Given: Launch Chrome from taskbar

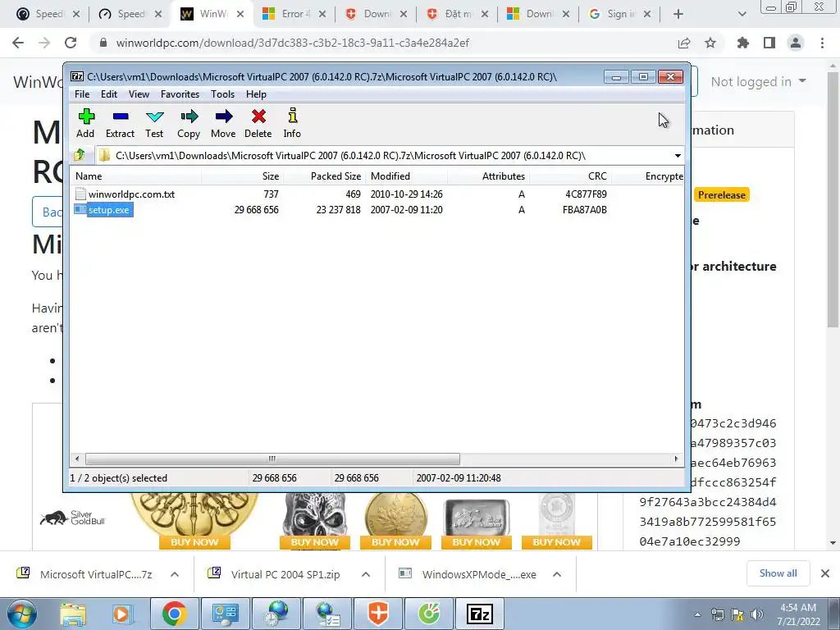Looking at the screenshot, I should [174, 614].
